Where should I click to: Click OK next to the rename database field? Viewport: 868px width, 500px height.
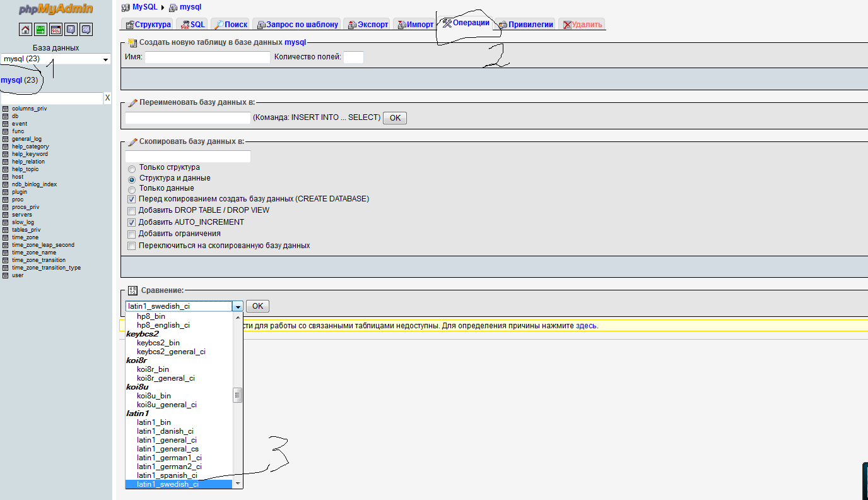[395, 118]
